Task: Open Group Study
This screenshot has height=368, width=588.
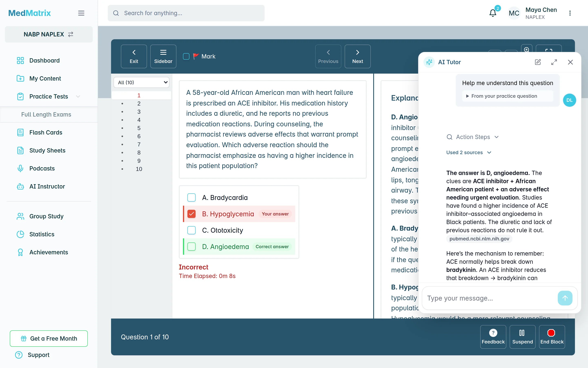Action: coord(46,216)
